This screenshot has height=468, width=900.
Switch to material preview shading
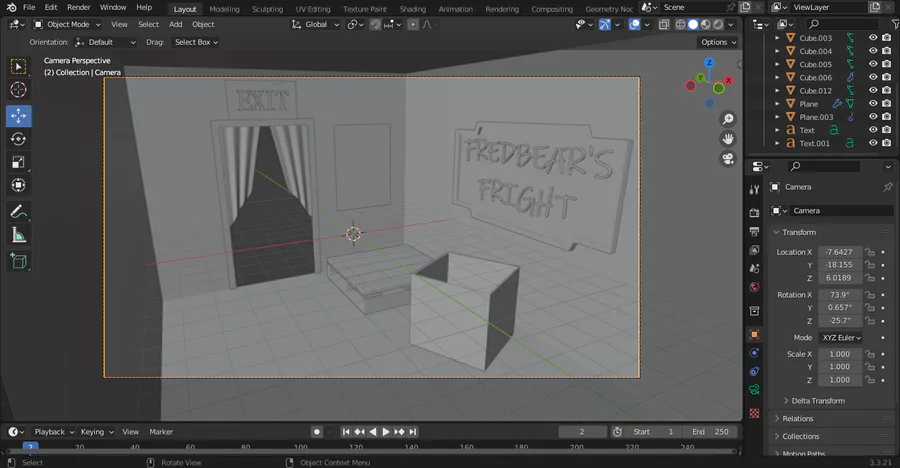point(706,25)
